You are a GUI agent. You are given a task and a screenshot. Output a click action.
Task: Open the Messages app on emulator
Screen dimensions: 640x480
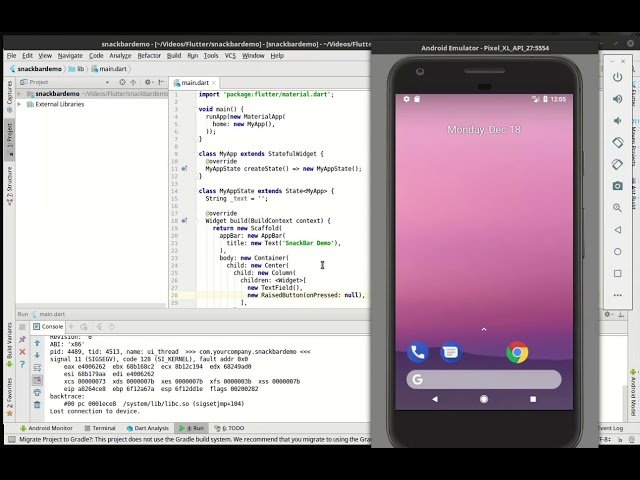(x=451, y=352)
